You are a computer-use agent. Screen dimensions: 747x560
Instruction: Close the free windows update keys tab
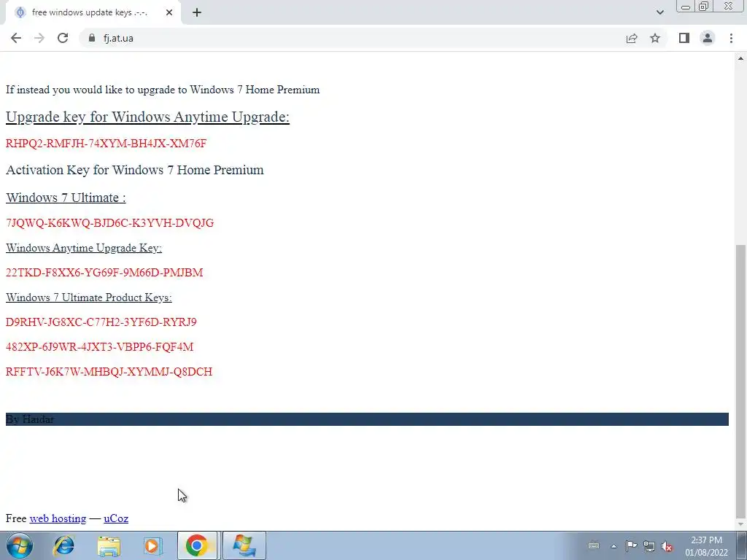click(169, 13)
